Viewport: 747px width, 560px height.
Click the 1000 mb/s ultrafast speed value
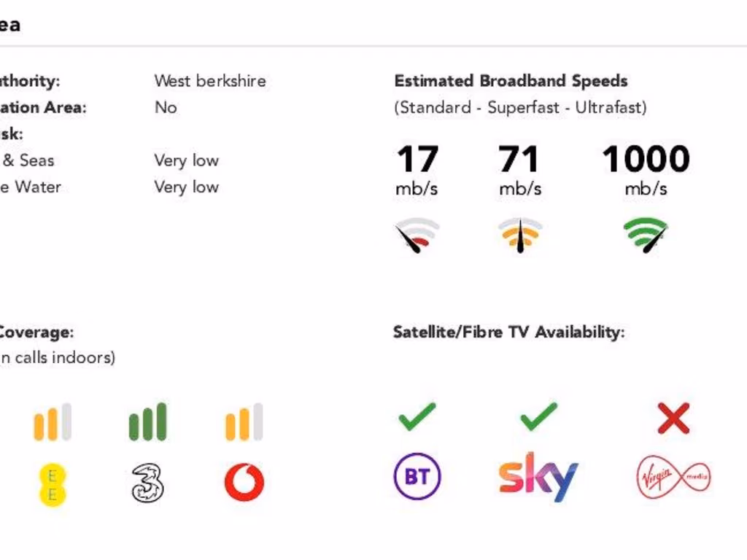pos(646,160)
